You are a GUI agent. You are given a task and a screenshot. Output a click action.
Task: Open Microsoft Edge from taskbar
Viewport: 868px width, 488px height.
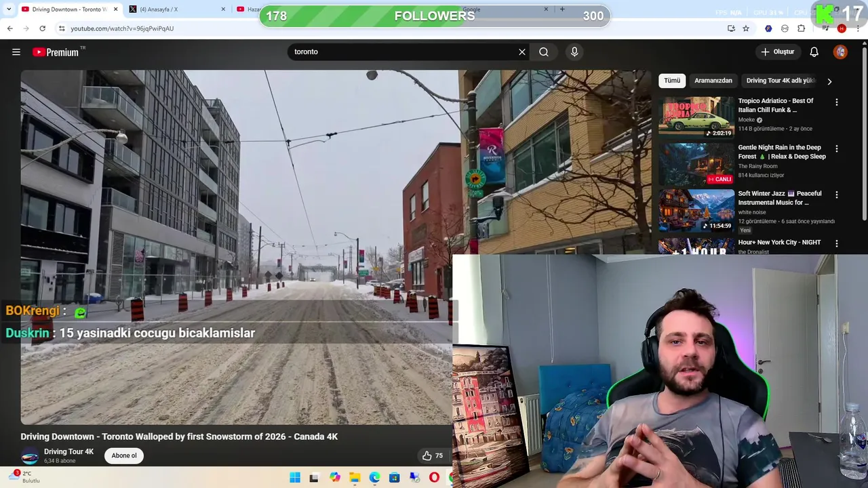pos(374,478)
